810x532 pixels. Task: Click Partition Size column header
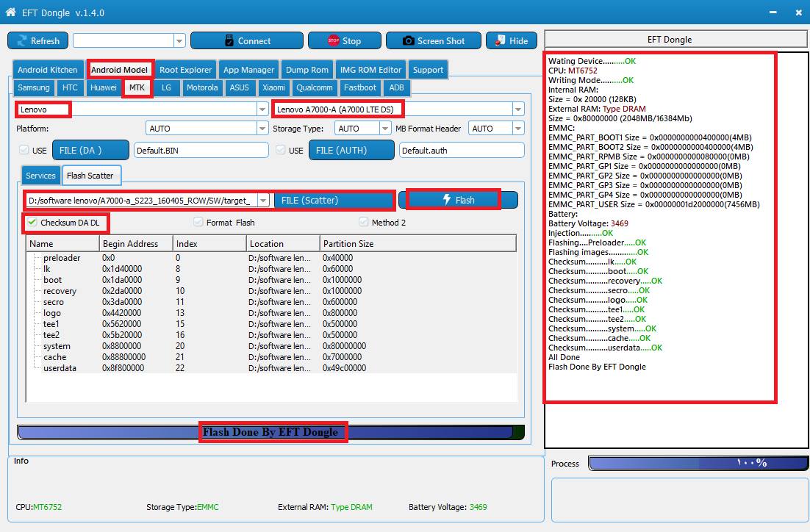point(418,244)
